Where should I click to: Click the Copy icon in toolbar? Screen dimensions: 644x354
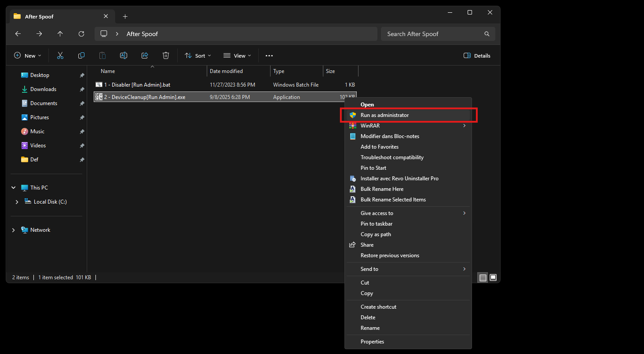[81, 55]
